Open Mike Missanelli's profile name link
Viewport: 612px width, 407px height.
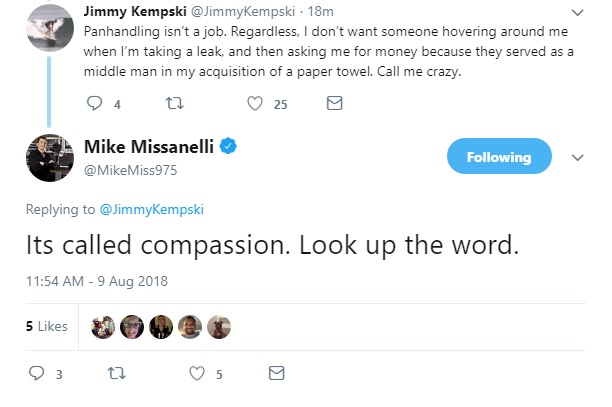click(x=157, y=147)
